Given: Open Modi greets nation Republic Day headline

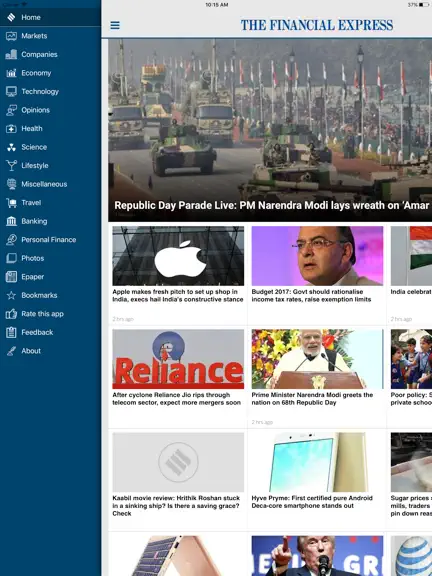Looking at the screenshot, I should (312, 399).
